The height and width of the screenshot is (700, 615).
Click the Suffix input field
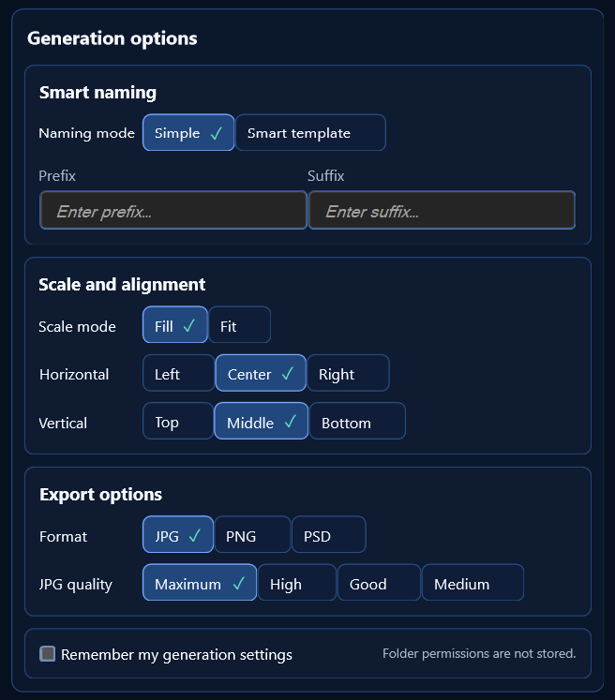[x=442, y=210]
